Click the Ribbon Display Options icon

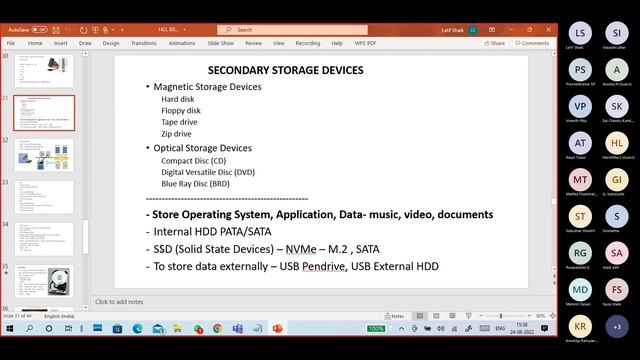coord(492,30)
